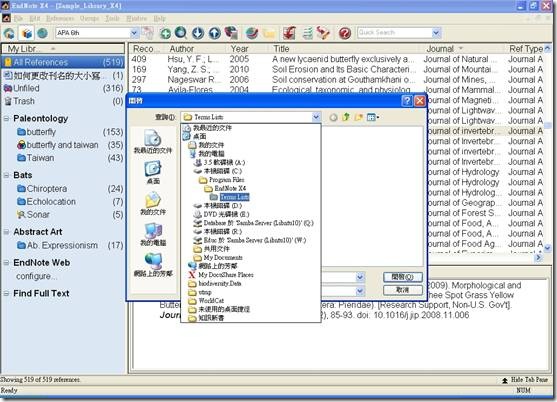
Task: Click the Cancel button in the dialog
Action: coord(403,290)
